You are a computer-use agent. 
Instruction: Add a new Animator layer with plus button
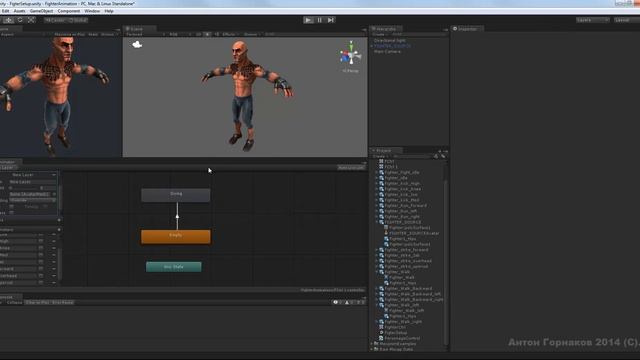tap(59, 220)
